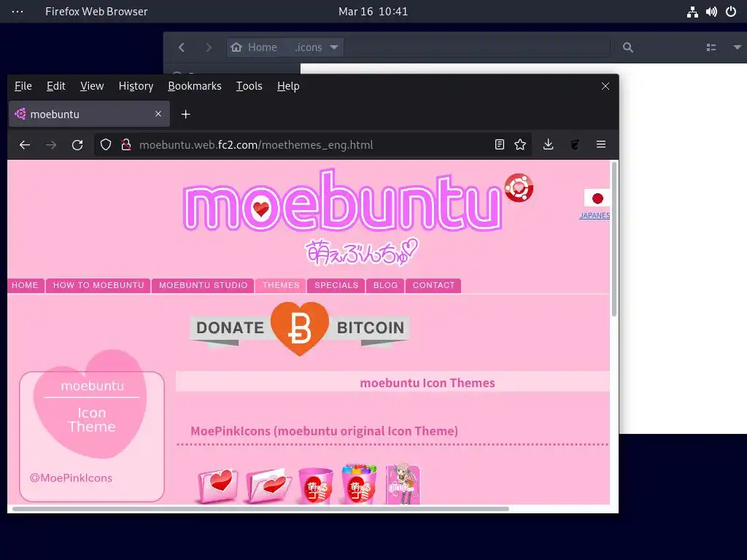Viewport: 747px width, 560px height.
Task: Open HOW TO MOEBUNTU page
Action: (x=98, y=285)
